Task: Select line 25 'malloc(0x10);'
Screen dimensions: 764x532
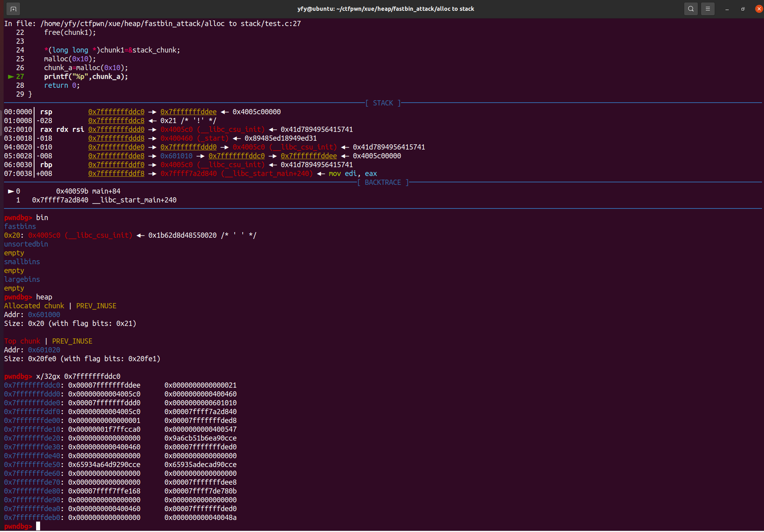Action: click(70, 59)
